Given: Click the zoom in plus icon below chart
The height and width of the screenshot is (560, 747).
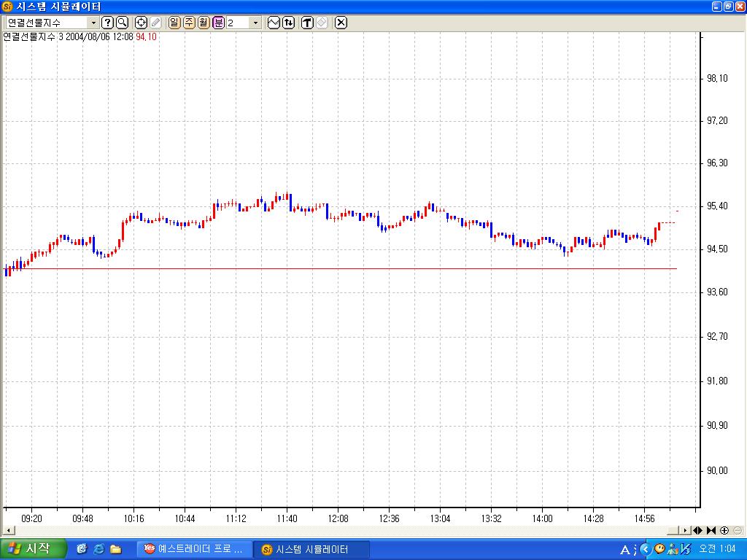Looking at the screenshot, I should (x=724, y=530).
